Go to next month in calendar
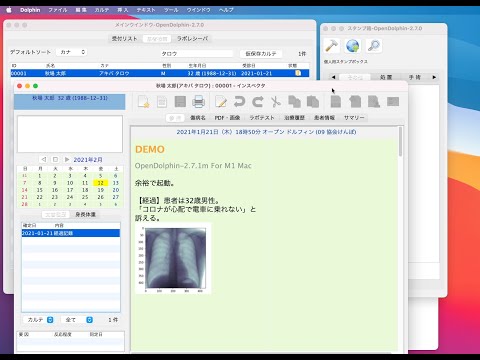Viewport: 480px width, 360px height. tap(67, 159)
